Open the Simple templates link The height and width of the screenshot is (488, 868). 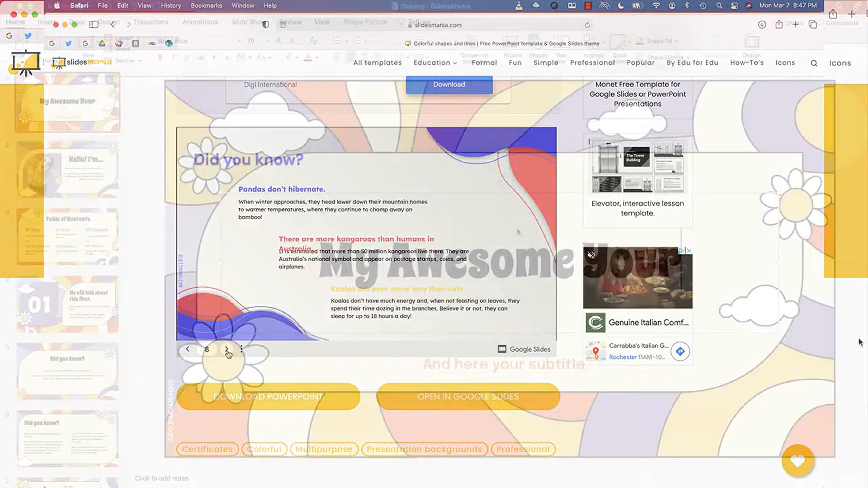[546, 63]
